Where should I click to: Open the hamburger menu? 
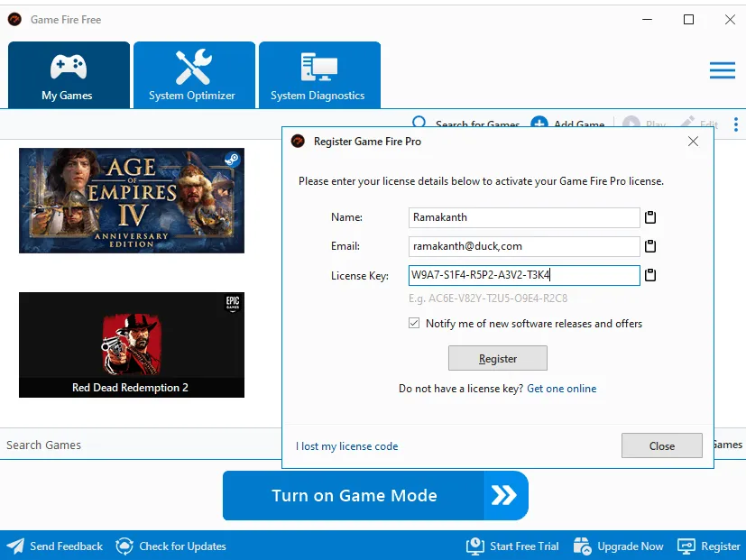(723, 70)
